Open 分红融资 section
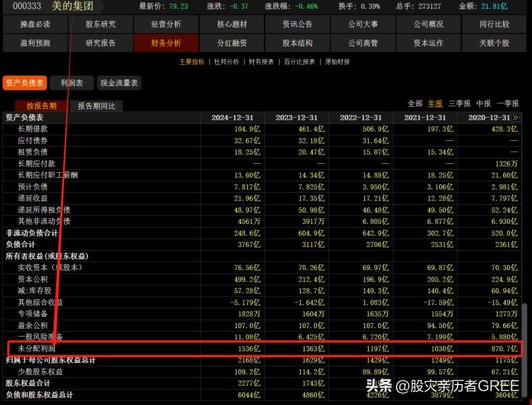Image resolution: width=532 pixels, height=405 pixels. [232, 43]
